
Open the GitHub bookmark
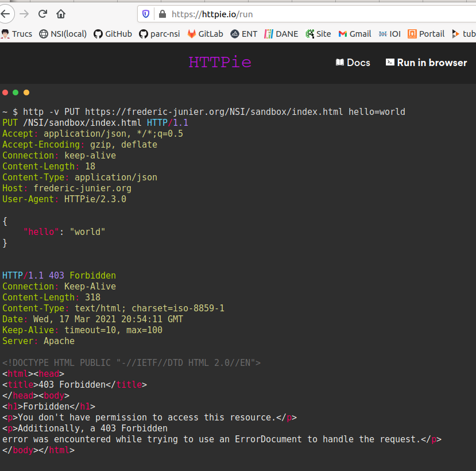point(113,34)
